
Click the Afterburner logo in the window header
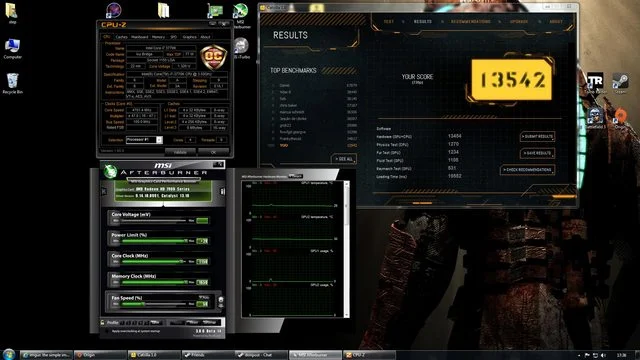109,171
